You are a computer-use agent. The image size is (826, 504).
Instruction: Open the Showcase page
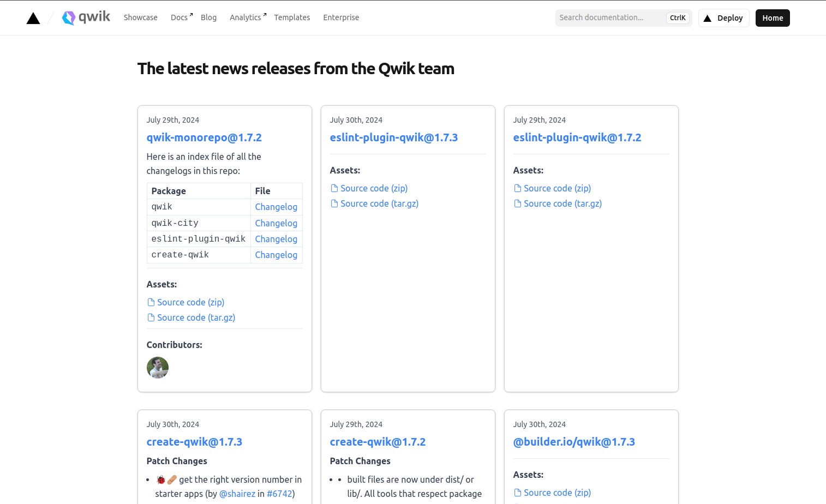(140, 17)
